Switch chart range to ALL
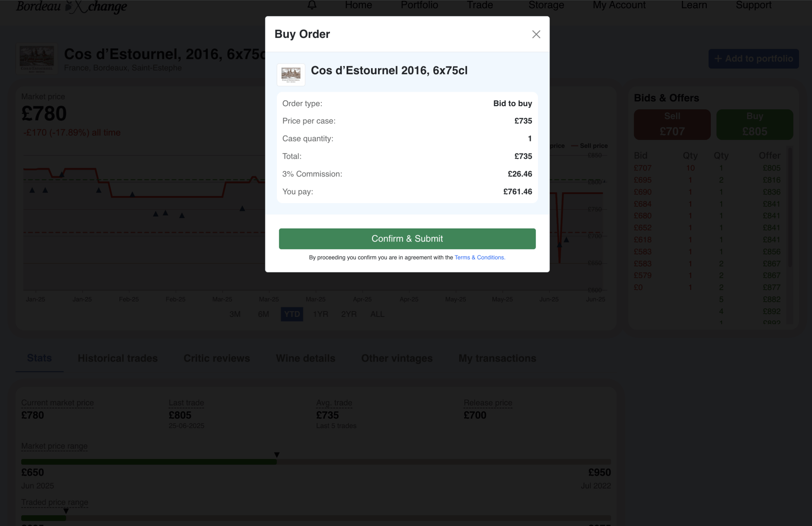Image resolution: width=812 pixels, height=526 pixels. click(x=377, y=314)
